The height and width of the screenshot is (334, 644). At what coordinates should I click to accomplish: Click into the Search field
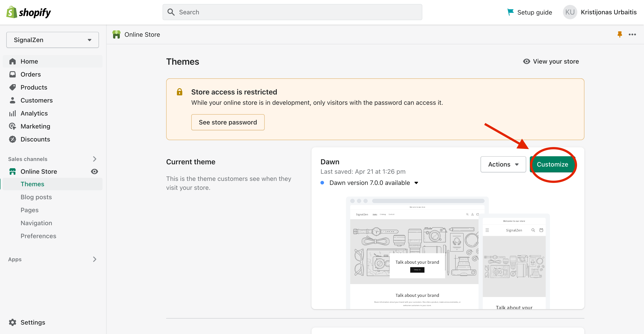pyautogui.click(x=292, y=12)
